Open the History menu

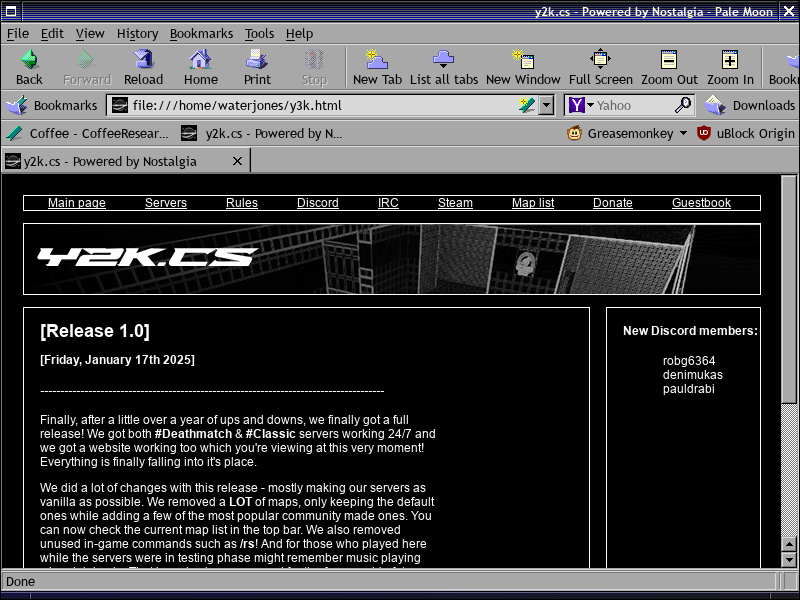click(137, 33)
